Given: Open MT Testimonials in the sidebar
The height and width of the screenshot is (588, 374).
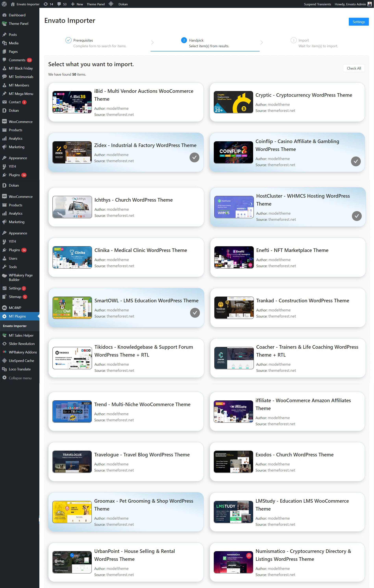Looking at the screenshot, I should click(x=21, y=77).
